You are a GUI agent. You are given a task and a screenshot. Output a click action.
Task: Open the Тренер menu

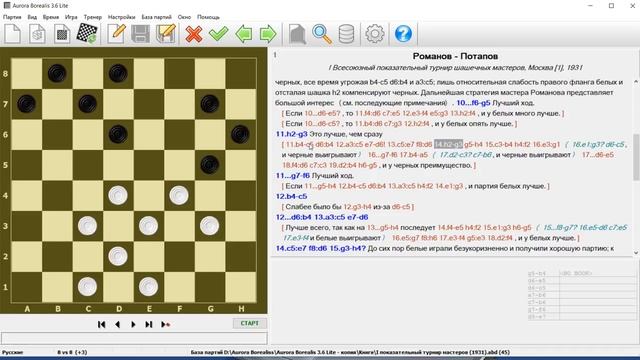pos(93,17)
